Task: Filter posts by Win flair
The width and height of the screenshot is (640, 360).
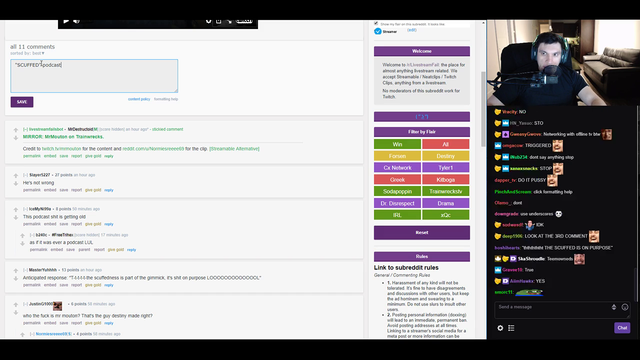Action: [x=397, y=144]
